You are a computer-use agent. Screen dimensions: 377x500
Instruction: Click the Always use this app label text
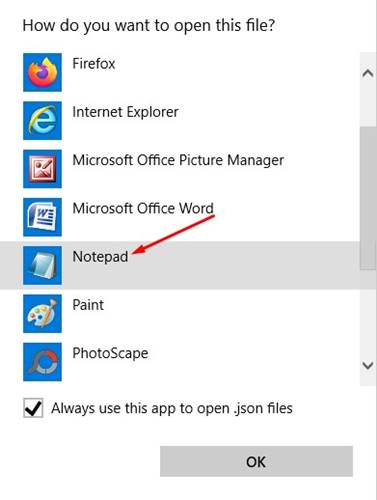coord(172,409)
